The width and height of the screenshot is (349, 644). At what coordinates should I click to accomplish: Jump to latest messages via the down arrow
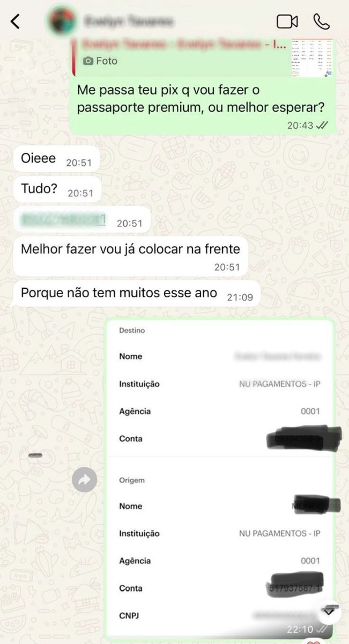329,610
